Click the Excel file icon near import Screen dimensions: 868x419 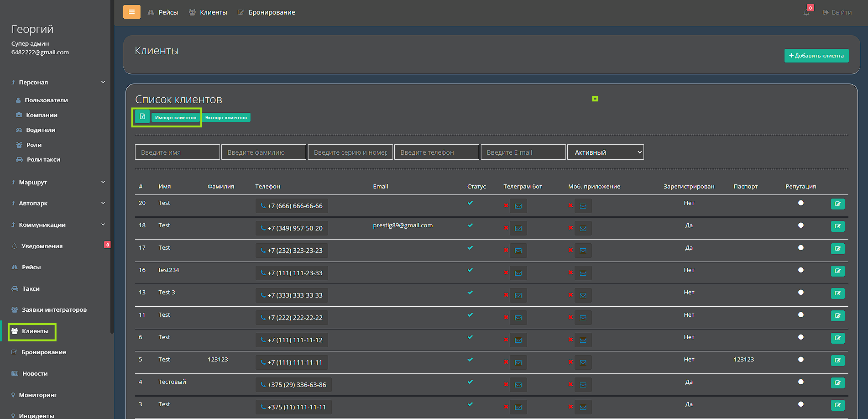click(142, 117)
